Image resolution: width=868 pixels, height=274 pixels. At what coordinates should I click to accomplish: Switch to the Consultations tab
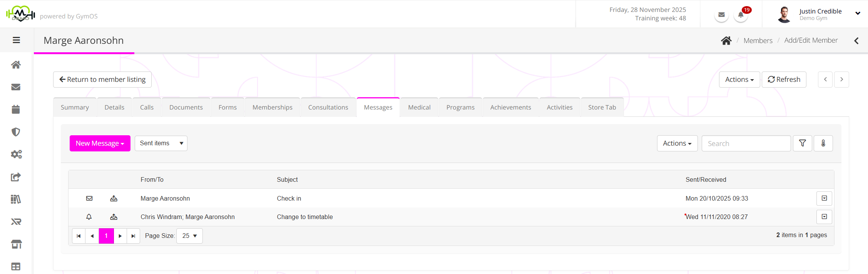(x=328, y=107)
